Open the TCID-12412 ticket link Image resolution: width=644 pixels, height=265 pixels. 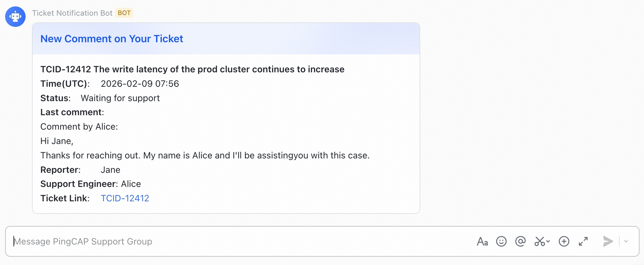tap(125, 198)
